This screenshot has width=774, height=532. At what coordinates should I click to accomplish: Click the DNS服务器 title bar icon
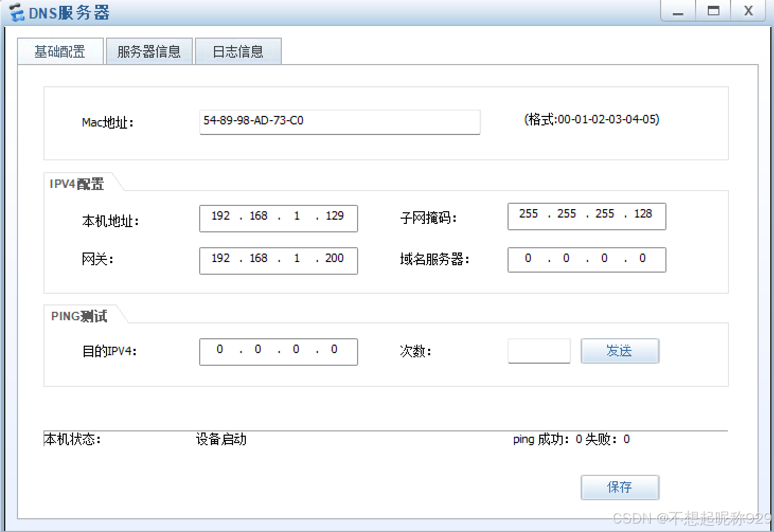17,12
